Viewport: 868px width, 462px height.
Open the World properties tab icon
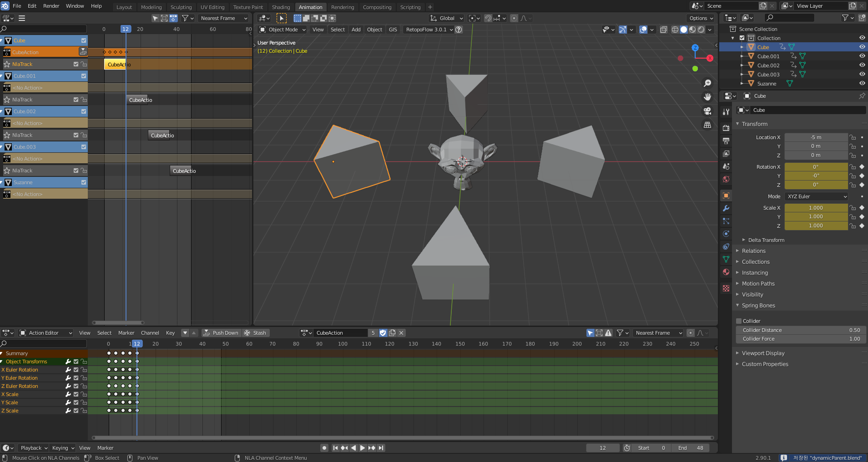(x=726, y=179)
